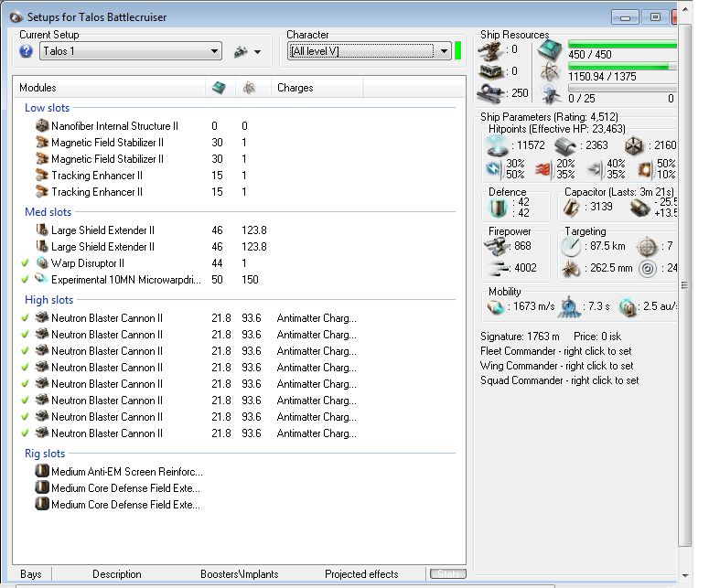Open the Character All level V dropdown
The height and width of the screenshot is (588, 709).
click(369, 51)
